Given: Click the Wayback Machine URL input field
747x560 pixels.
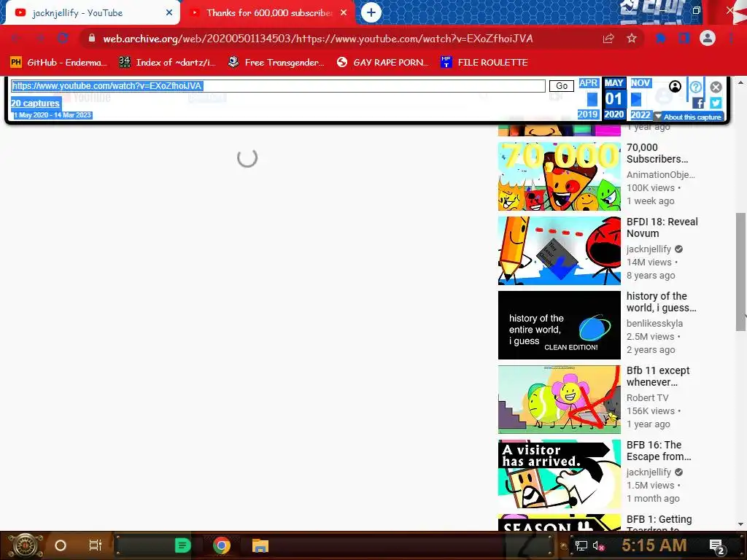Looking at the screenshot, I should coord(278,86).
